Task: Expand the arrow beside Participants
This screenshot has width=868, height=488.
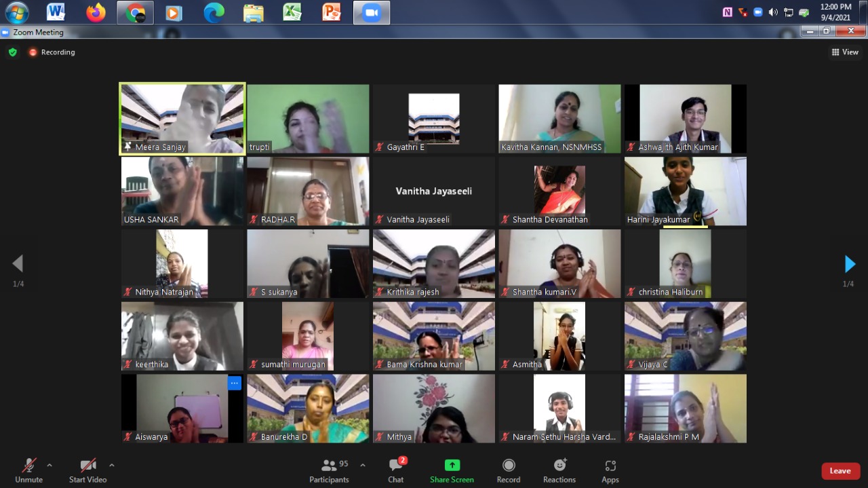Action: tap(363, 466)
